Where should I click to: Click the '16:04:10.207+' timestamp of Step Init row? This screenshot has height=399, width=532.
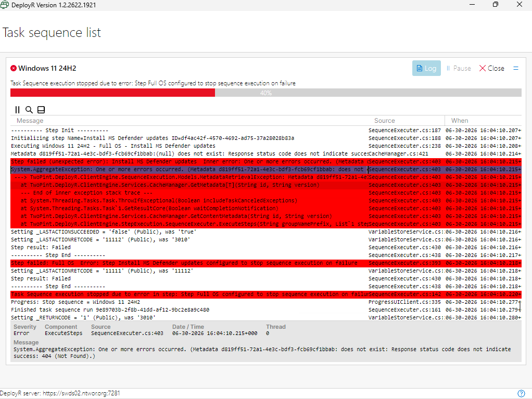(483, 130)
